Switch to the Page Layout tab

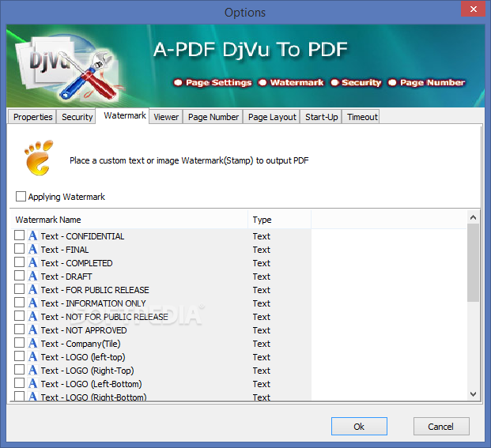(x=272, y=117)
